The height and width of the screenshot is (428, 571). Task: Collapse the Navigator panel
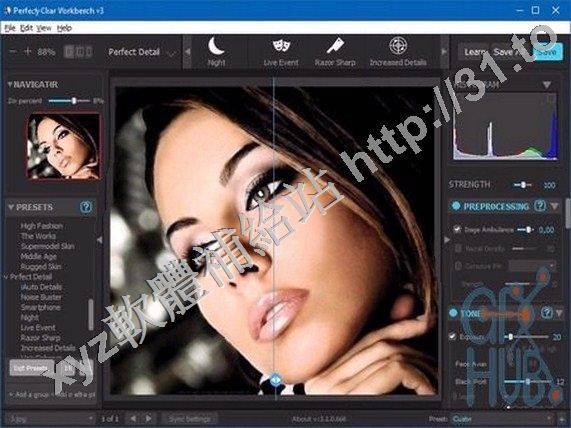[x=10, y=85]
